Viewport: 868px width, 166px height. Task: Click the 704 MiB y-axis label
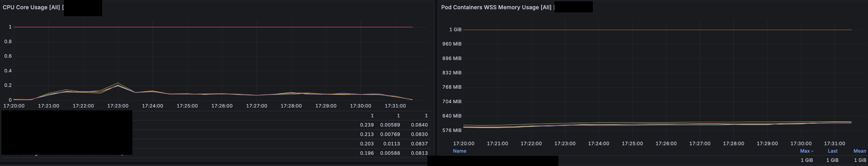(452, 101)
